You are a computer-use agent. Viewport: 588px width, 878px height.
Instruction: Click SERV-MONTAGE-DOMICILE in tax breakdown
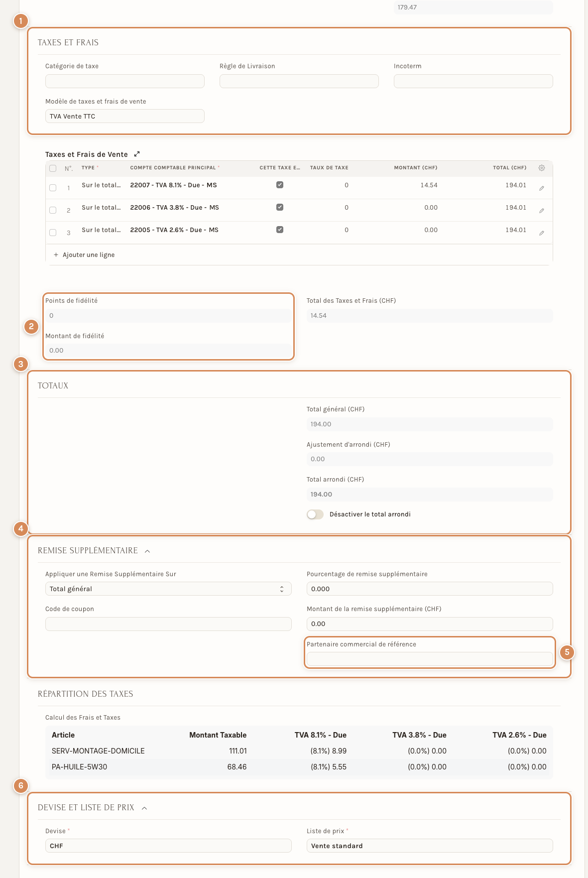pos(98,751)
